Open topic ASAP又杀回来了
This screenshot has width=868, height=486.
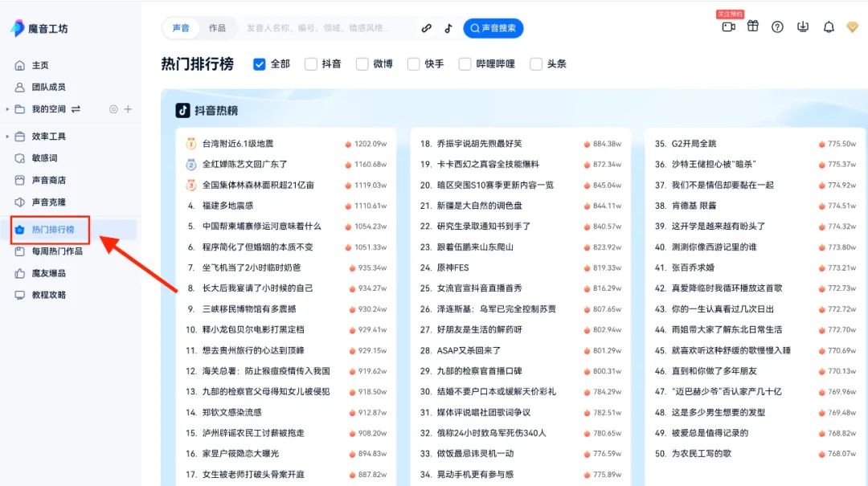point(469,350)
